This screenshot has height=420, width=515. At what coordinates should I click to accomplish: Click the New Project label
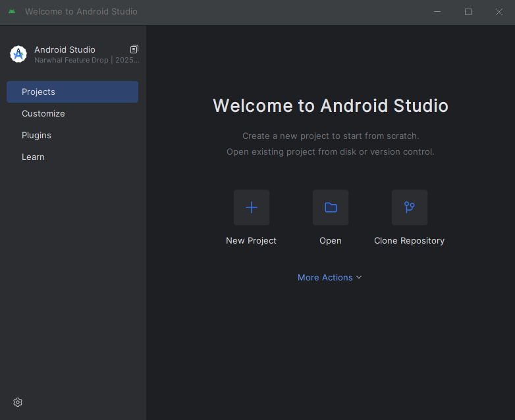pos(252,241)
